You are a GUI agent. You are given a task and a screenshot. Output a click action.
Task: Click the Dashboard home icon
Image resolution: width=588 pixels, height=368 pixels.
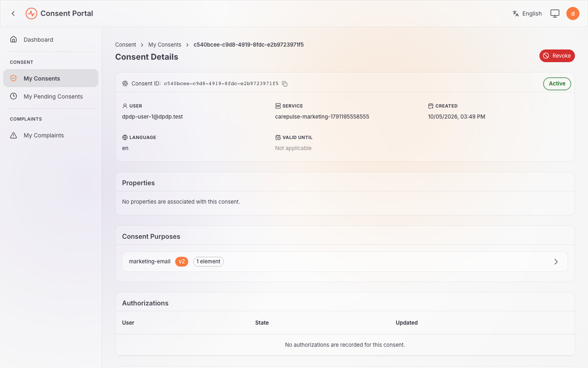point(13,39)
